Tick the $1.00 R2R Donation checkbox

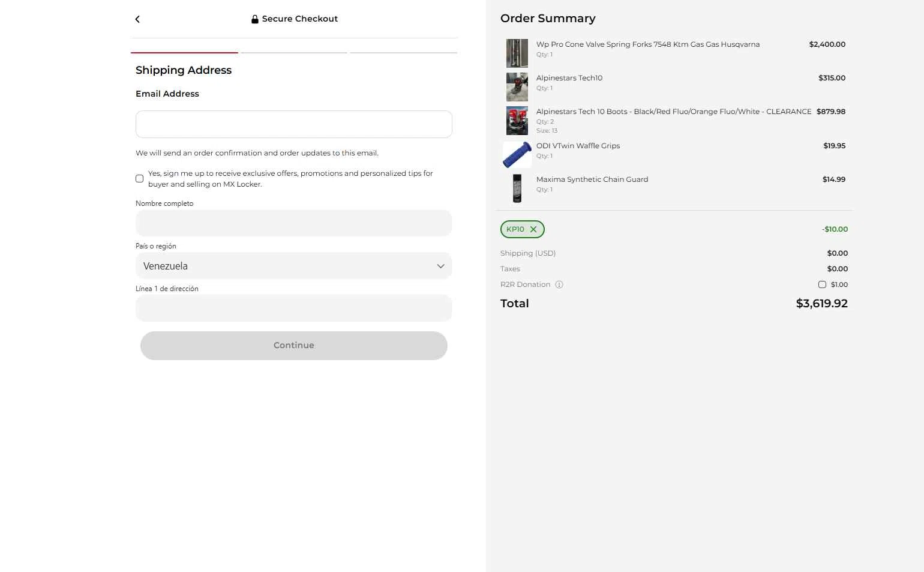tap(822, 284)
